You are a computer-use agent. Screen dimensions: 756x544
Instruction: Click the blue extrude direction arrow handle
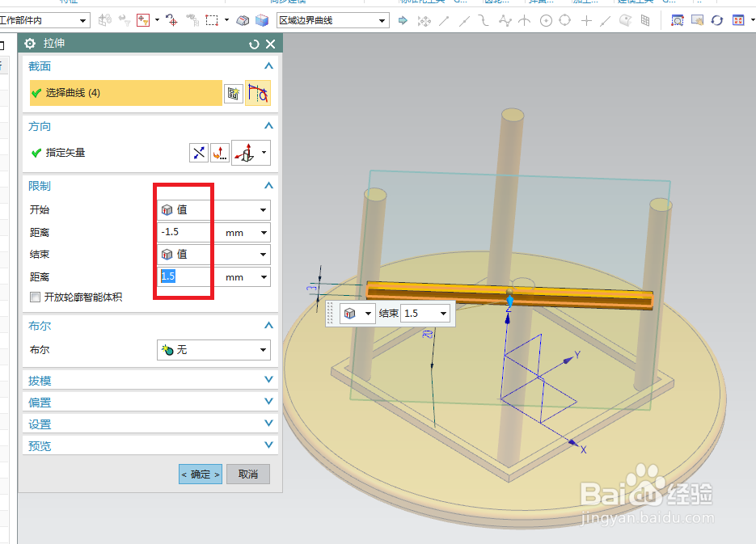click(x=509, y=302)
